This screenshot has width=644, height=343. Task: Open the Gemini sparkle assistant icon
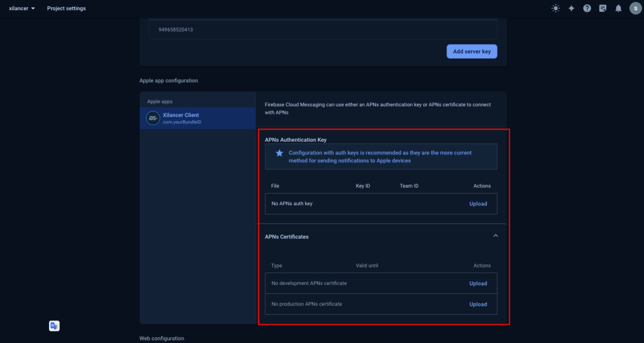[571, 8]
